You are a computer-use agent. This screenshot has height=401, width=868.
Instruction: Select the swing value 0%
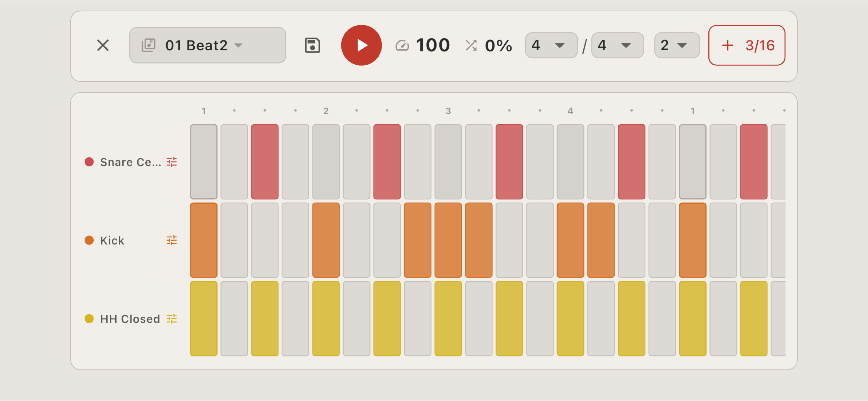point(498,46)
